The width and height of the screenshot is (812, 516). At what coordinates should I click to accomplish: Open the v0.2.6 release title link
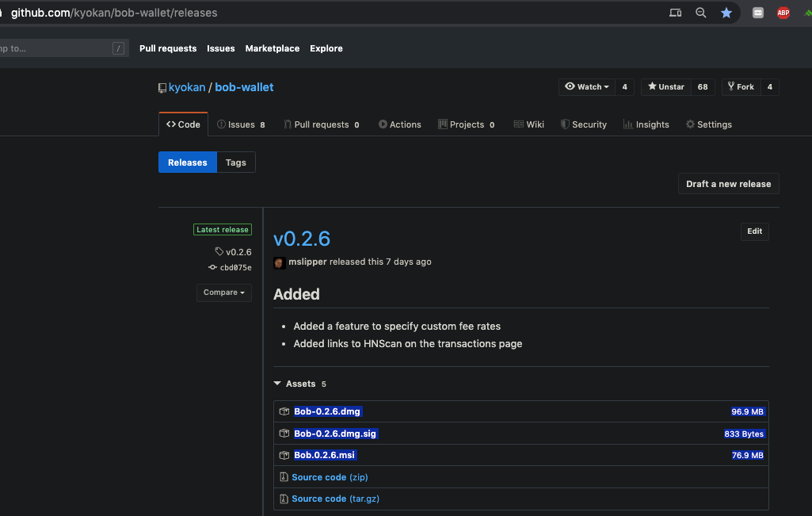point(301,239)
